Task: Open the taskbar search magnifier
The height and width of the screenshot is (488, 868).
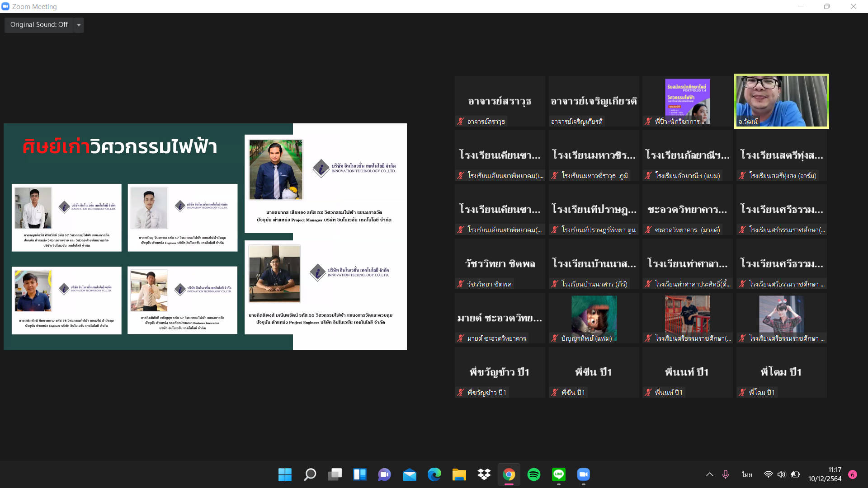Action: (310, 474)
